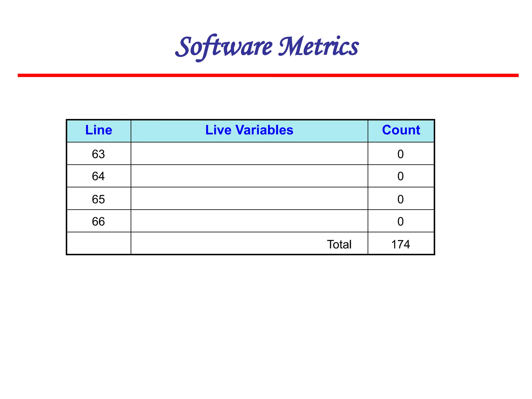Click the line number 66 cell
Screen dimensions: 532x399
click(x=98, y=222)
